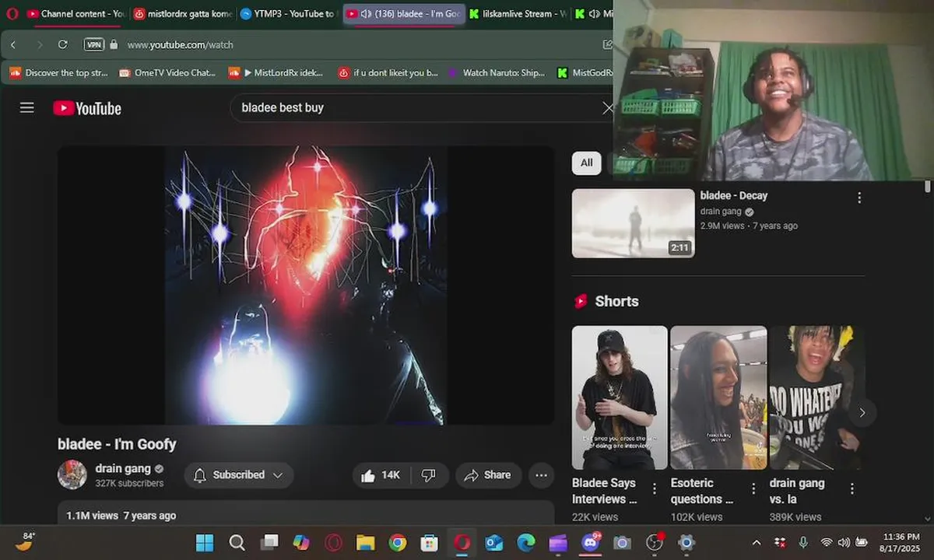Launch Microsoft Edge from taskbar
934x560 pixels.
coord(526,543)
